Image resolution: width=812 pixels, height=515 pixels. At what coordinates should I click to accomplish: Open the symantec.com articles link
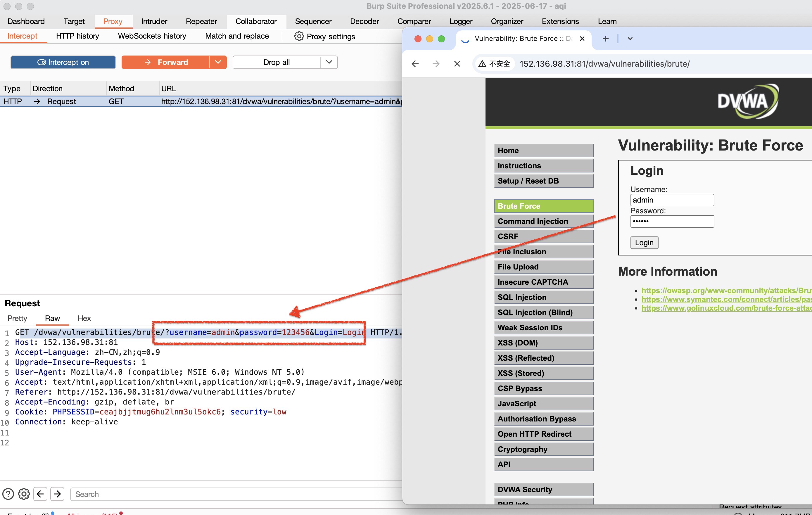pos(726,299)
